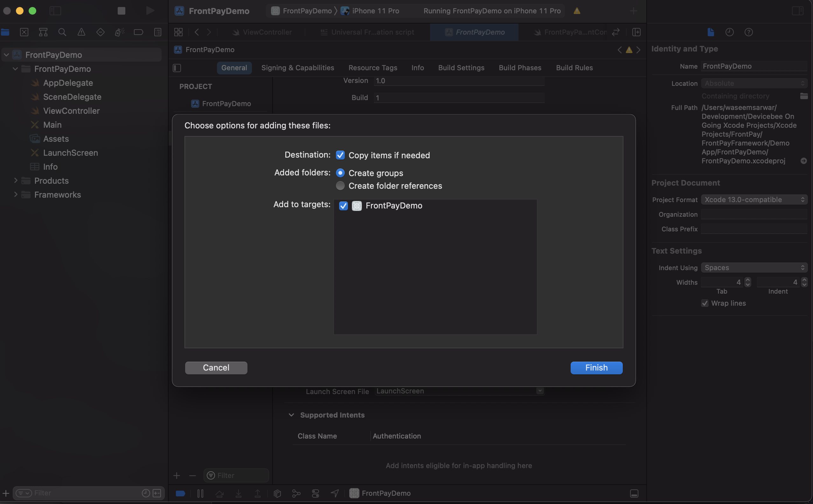813x504 pixels.
Task: Open the Project Format dropdown
Action: (x=754, y=199)
